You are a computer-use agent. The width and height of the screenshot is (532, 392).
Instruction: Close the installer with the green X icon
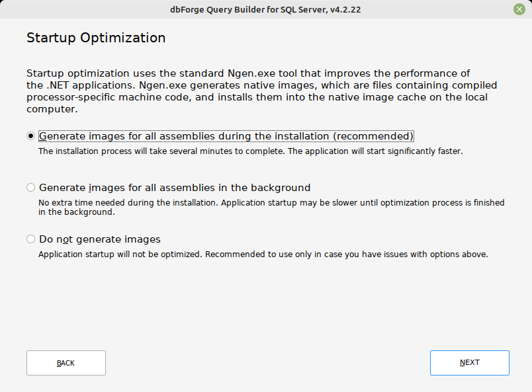pyautogui.click(x=519, y=10)
